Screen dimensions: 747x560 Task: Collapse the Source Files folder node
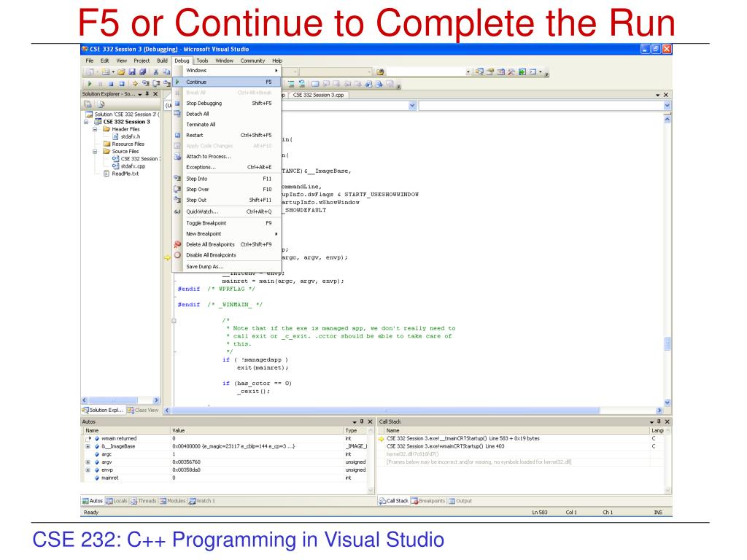tap(95, 152)
